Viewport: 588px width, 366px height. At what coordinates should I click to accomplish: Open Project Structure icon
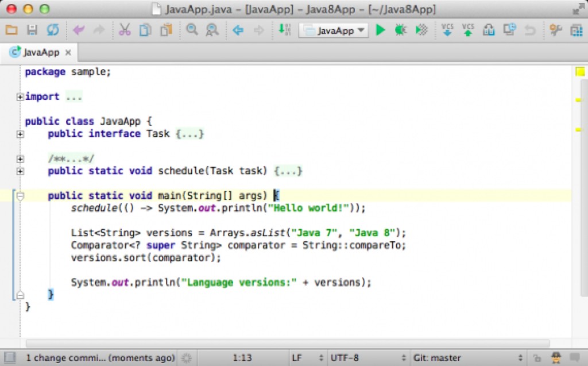tap(577, 30)
